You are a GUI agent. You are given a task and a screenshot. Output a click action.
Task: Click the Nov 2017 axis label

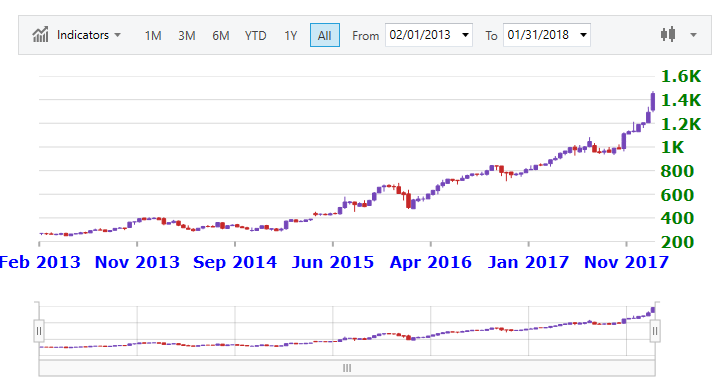coord(626,262)
